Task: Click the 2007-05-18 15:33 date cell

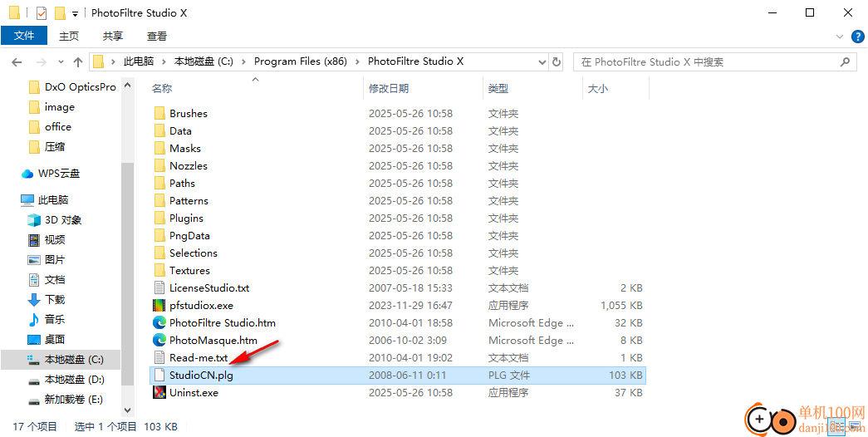Action: tap(411, 288)
